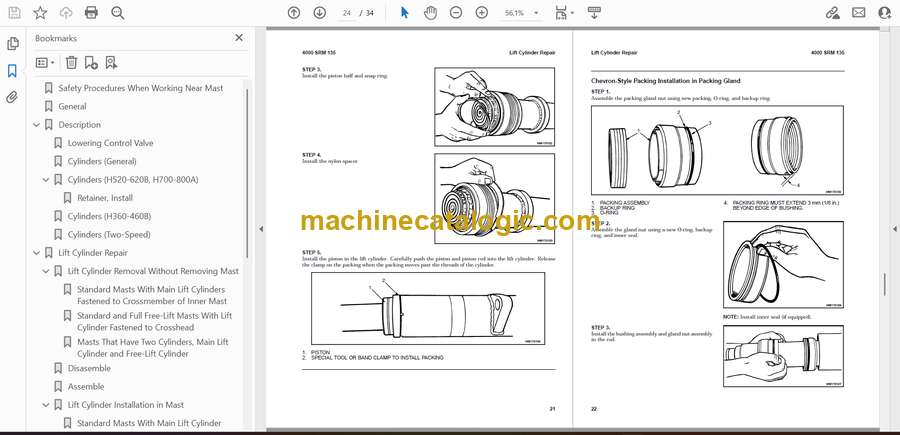Zoom out with the minus button

click(456, 13)
